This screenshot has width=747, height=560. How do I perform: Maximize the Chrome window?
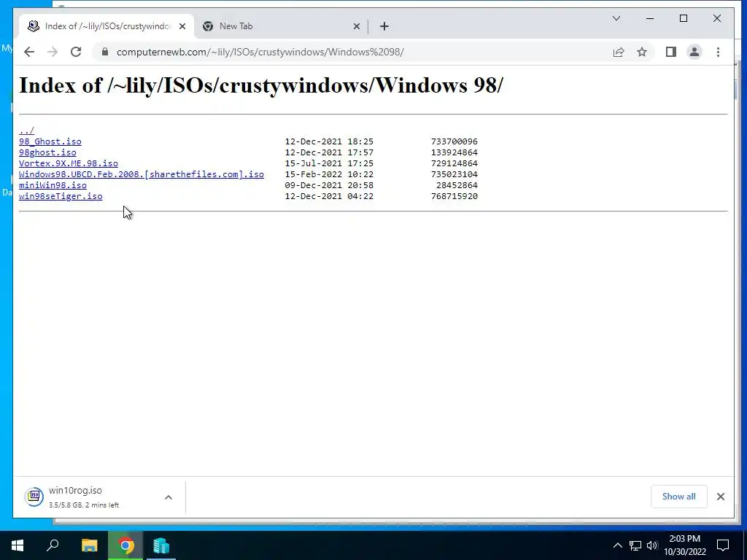pyautogui.click(x=683, y=18)
